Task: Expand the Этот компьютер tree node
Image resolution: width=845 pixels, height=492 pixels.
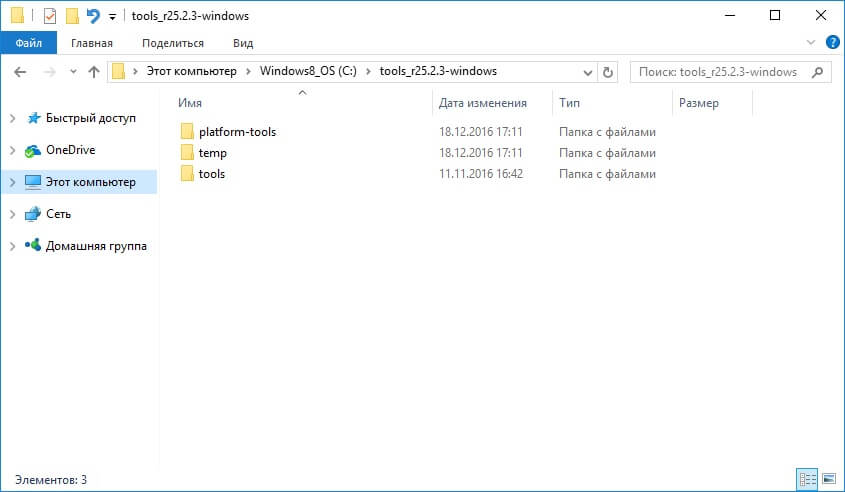Action: click(12, 182)
